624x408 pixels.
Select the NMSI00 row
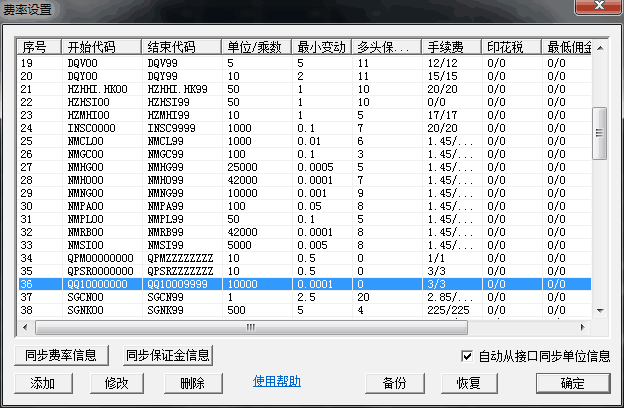(x=305, y=245)
